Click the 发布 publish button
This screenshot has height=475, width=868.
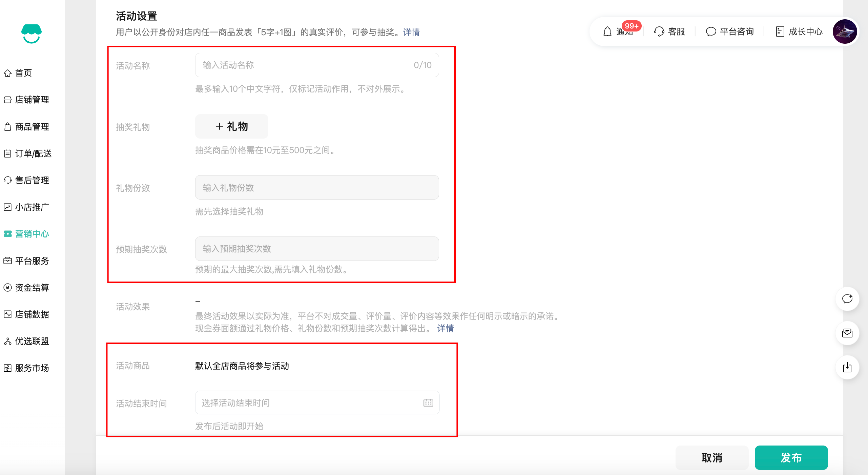pos(791,458)
